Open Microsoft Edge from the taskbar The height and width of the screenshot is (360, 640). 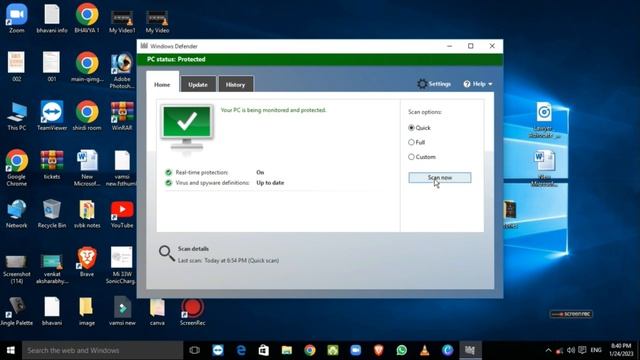(x=241, y=350)
